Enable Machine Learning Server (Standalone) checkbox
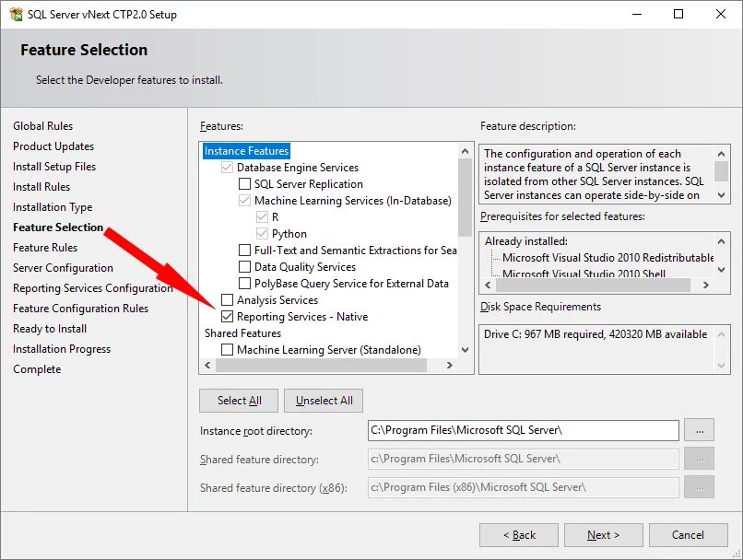 click(x=228, y=349)
